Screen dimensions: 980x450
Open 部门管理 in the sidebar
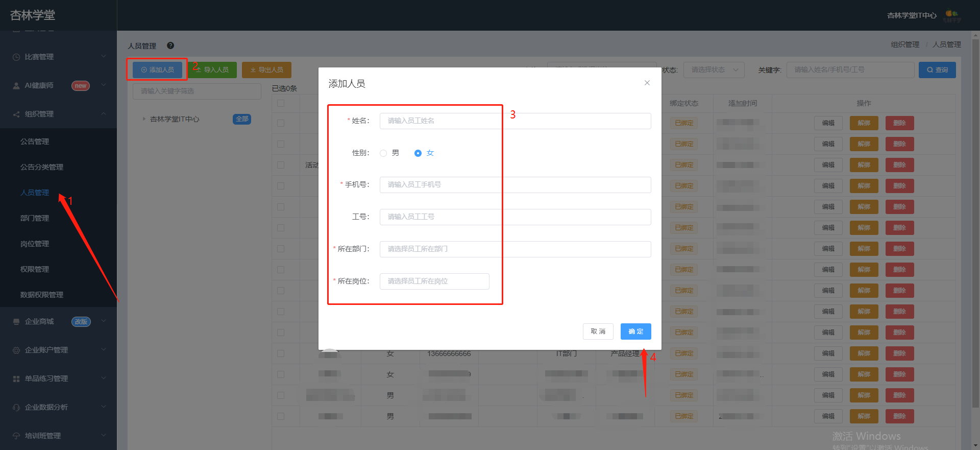(x=35, y=218)
